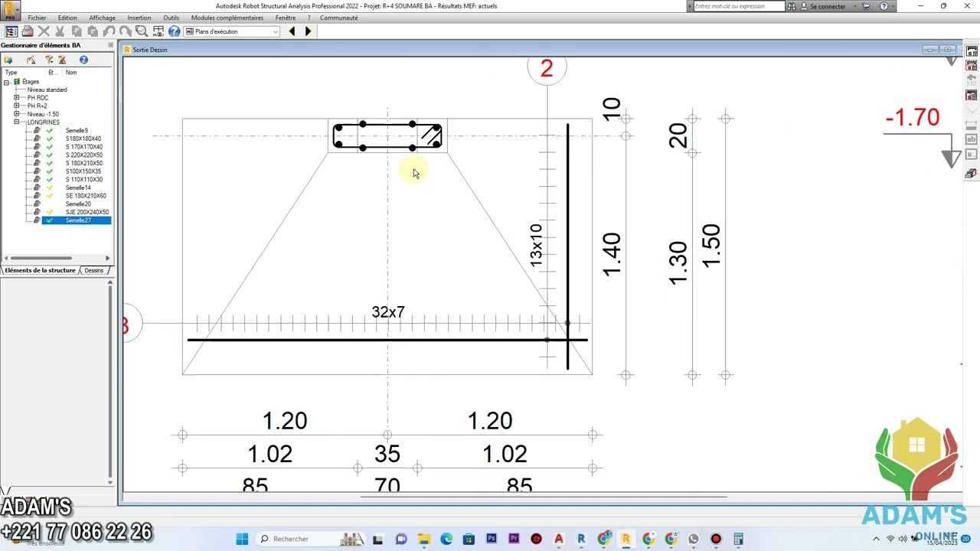Image resolution: width=980 pixels, height=551 pixels.
Task: Click the copy icon in toolbar
Action: pyautogui.click(x=77, y=31)
